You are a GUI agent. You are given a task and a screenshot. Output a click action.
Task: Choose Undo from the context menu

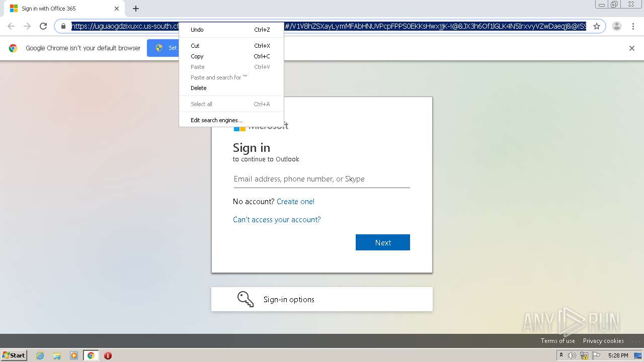[231, 30]
